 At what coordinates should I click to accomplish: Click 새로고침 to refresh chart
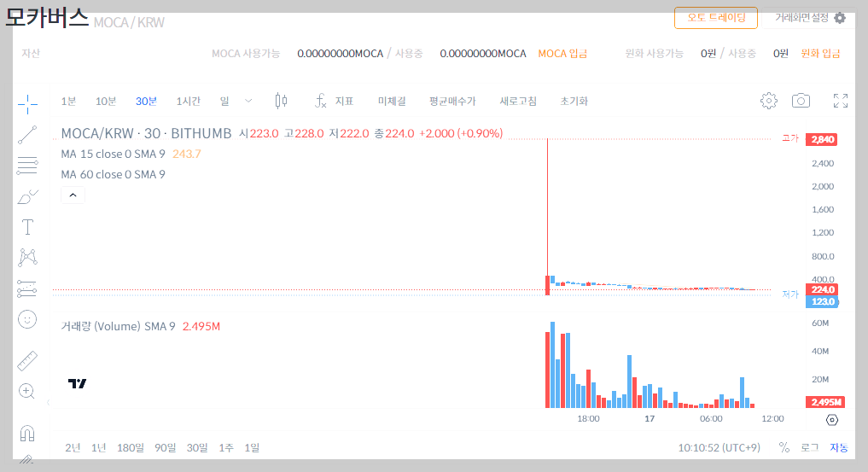[518, 102]
